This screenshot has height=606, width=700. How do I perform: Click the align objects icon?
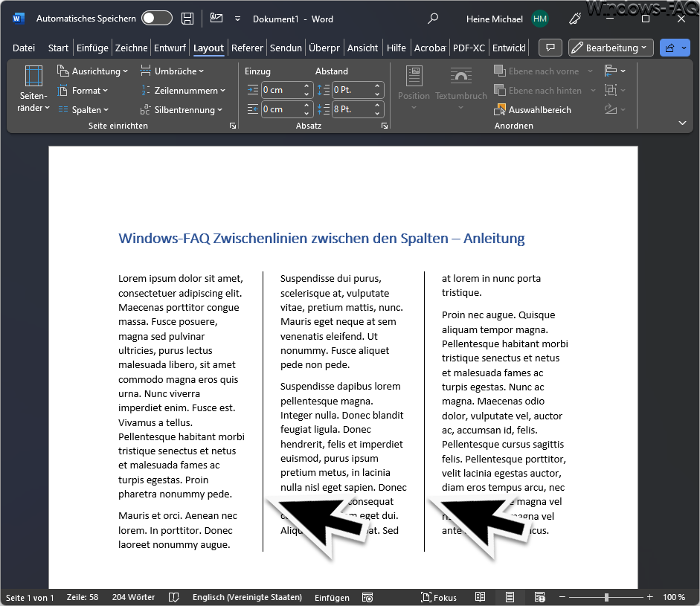click(x=614, y=71)
